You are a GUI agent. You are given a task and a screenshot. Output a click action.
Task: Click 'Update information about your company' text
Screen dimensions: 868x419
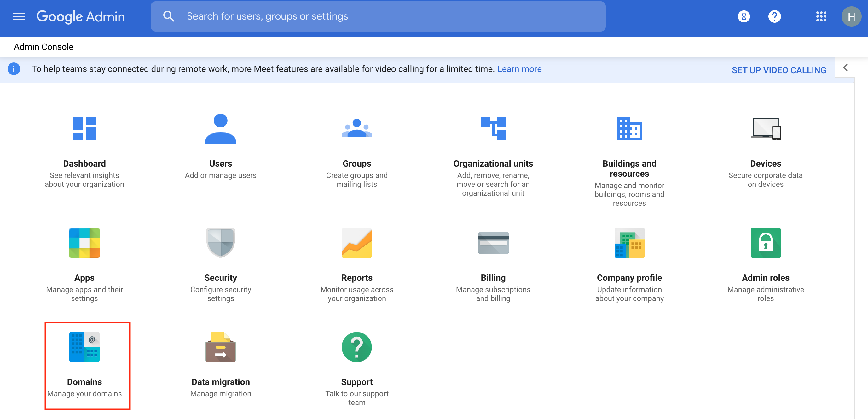[x=629, y=294]
